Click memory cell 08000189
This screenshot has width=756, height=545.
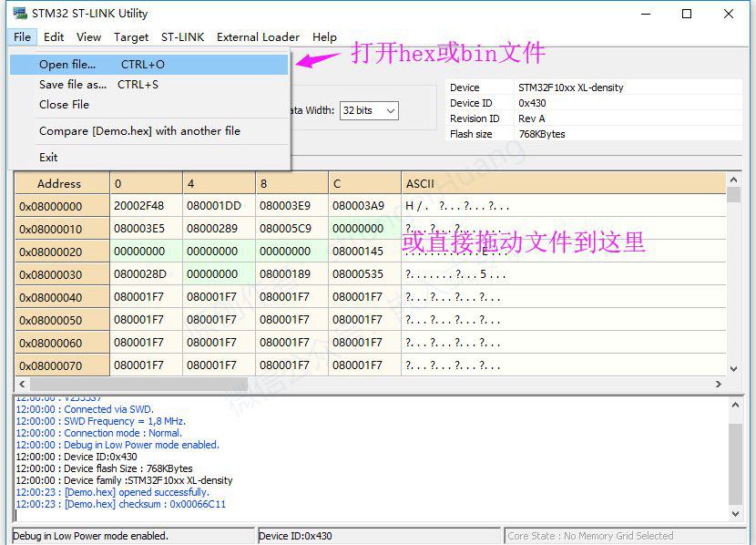(291, 274)
